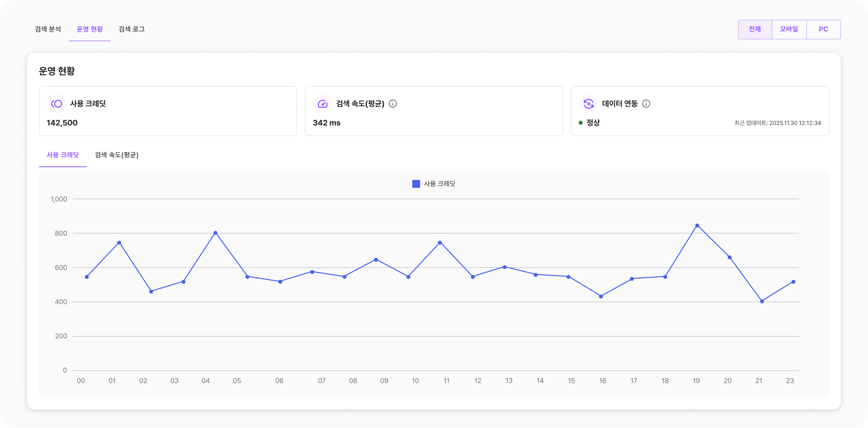Click the 데이터 연동 sync icon

tap(588, 104)
